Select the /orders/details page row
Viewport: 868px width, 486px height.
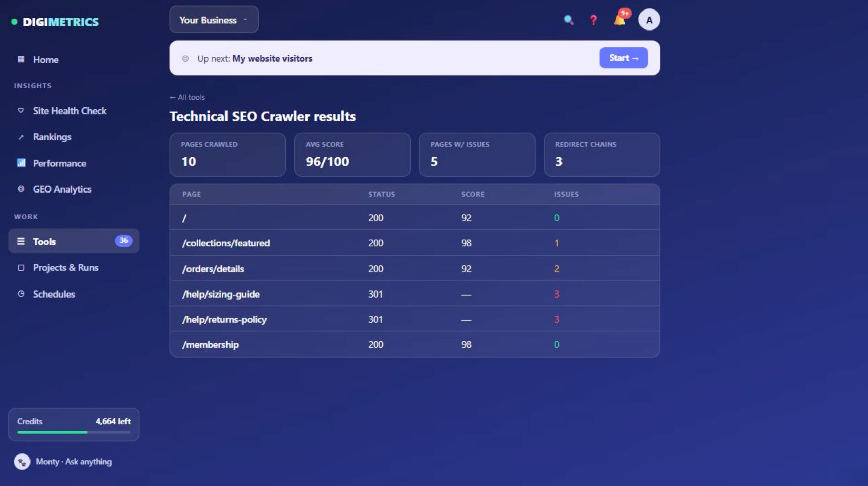point(415,269)
